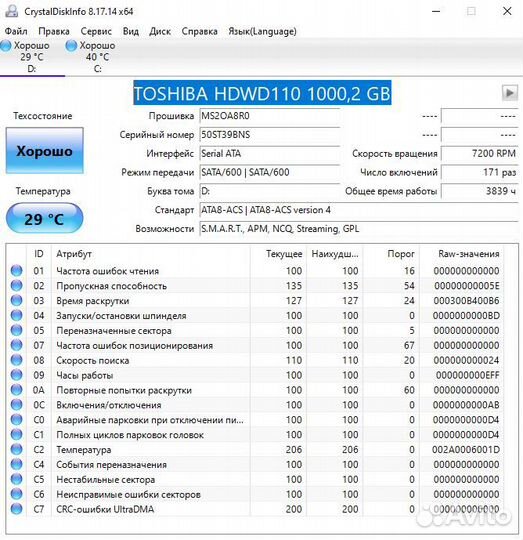The width and height of the screenshot is (523, 540).
Task: Click the TOSHIBA HDWD110 1000,2 GB title
Action: pyautogui.click(x=262, y=93)
